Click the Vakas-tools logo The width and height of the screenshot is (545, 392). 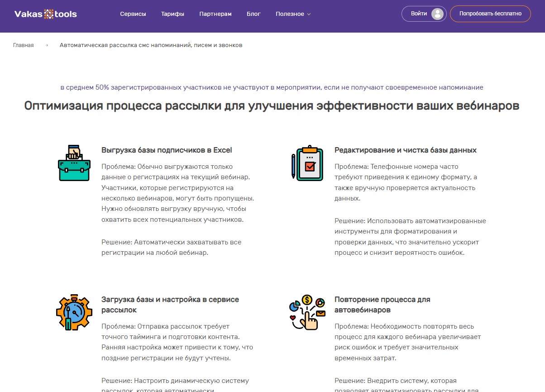(x=45, y=14)
